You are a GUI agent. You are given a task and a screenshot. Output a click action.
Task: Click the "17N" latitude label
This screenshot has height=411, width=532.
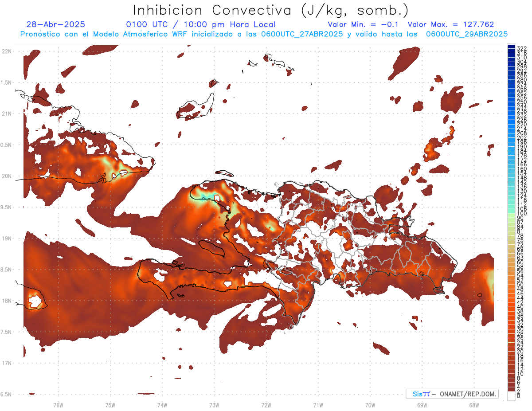click(7, 363)
